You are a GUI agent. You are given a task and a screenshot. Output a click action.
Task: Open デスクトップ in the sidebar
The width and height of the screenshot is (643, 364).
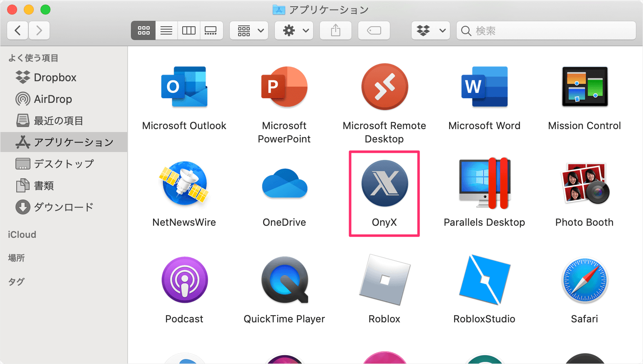pos(64,164)
